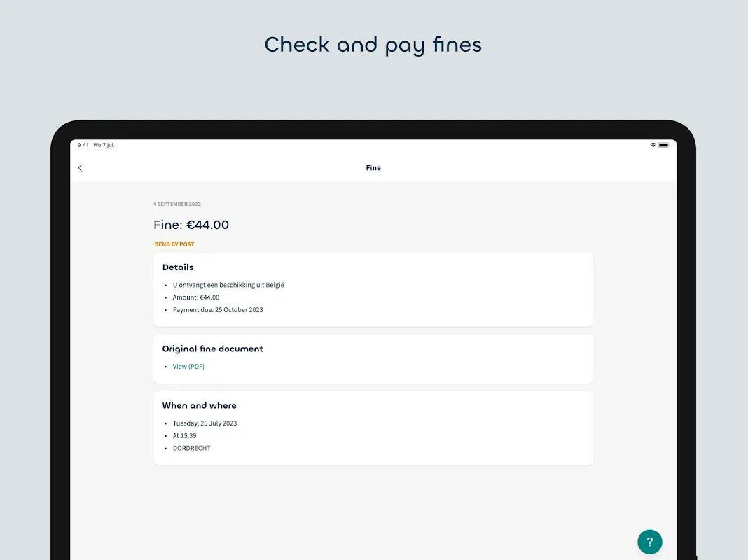Select the Tuesday, 25 July 2023 entry
748x560 pixels.
pos(205,423)
